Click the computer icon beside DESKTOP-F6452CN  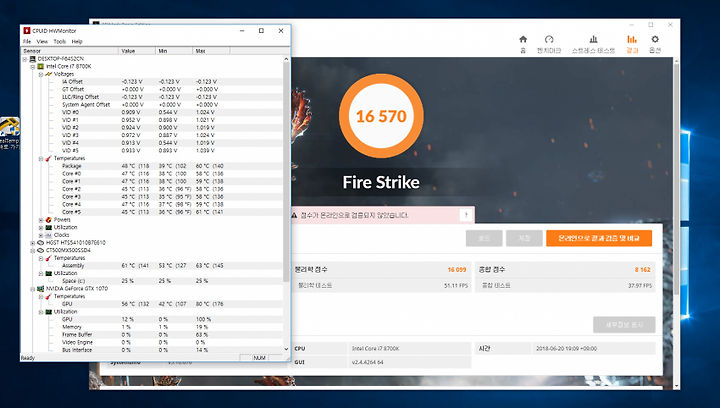(33, 59)
